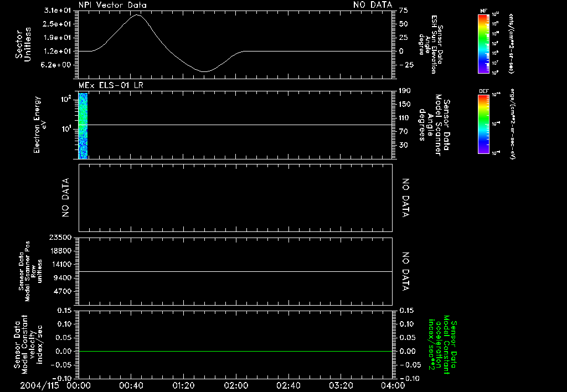
Task: Click the "DEF" color bar heading
Action: coord(484,91)
